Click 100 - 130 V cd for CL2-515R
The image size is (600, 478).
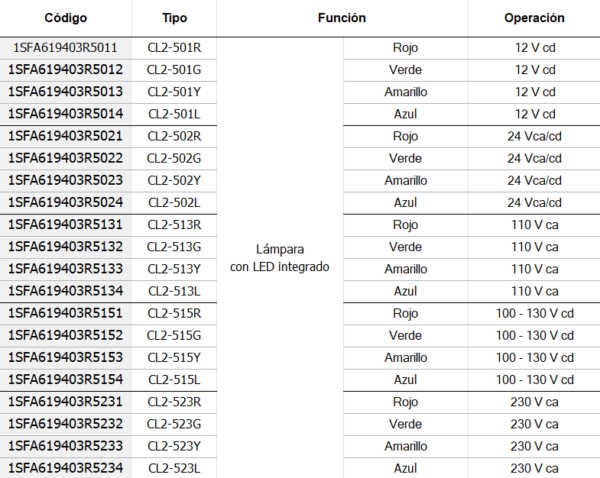coord(535,313)
